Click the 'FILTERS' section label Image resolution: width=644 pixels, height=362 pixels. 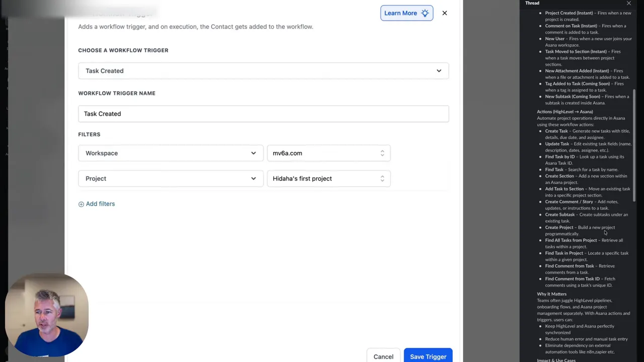coord(89,134)
